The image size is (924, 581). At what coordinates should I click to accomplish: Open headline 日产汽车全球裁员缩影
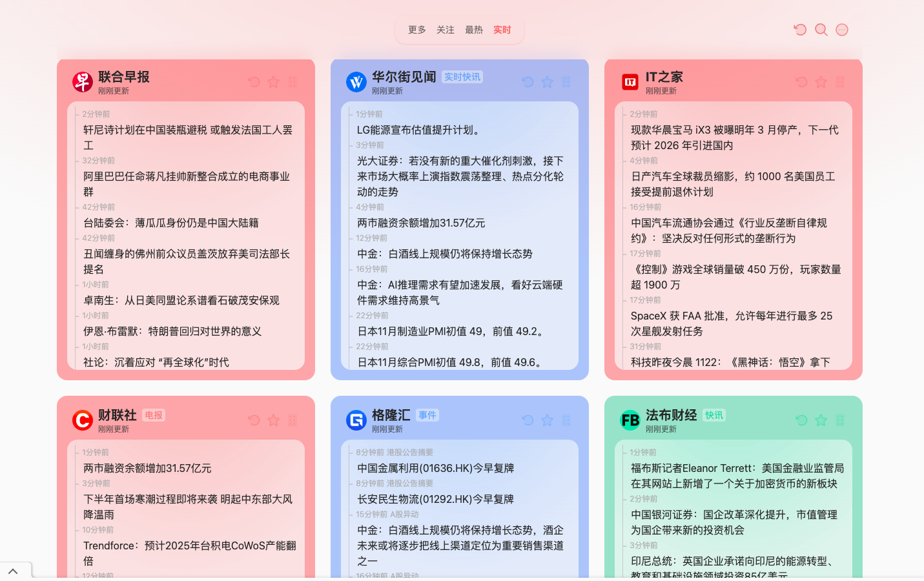[x=733, y=184]
